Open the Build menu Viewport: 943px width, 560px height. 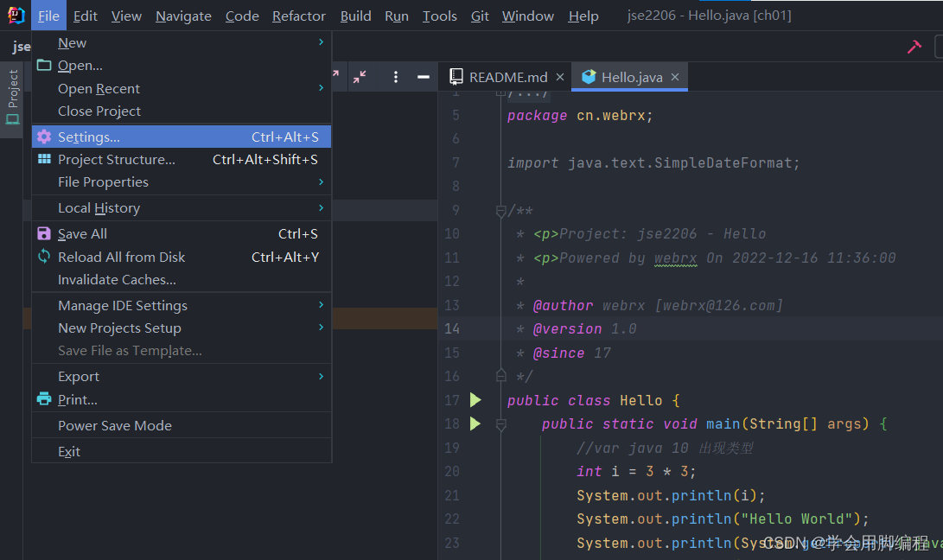[x=355, y=16]
